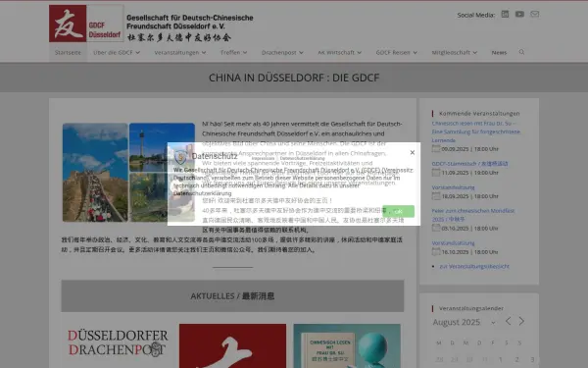Expand the GDCF Reisen menu
Viewport: 588px width, 368px height.
click(x=396, y=53)
